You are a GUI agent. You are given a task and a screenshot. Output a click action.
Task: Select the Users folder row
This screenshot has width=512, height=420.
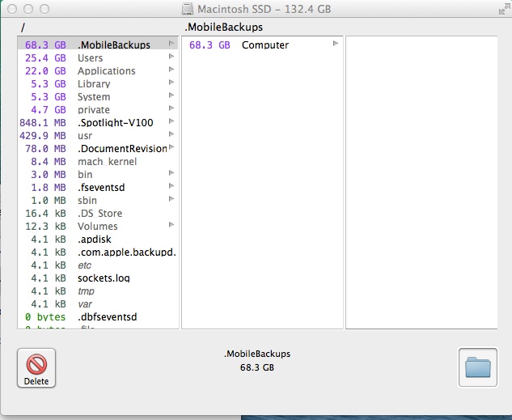pyautogui.click(x=98, y=57)
